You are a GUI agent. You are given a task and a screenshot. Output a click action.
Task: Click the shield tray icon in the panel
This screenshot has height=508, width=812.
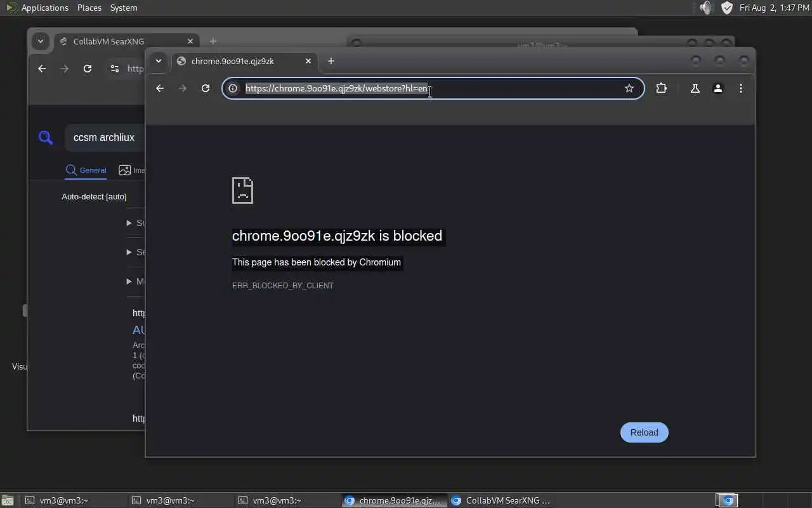[727, 8]
